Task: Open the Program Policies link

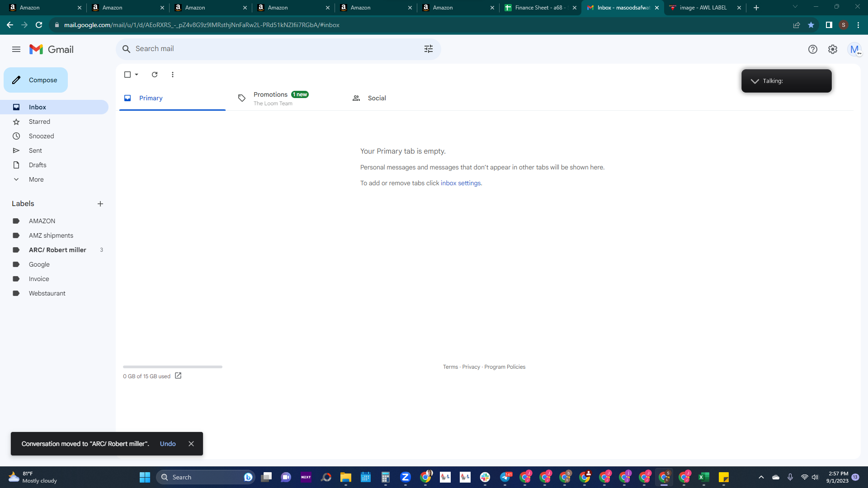Action: (505, 367)
